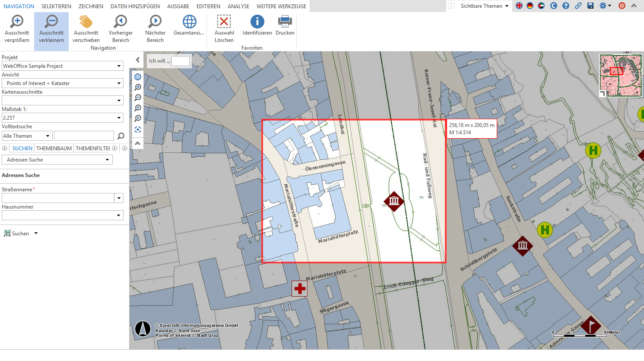Image resolution: width=644 pixels, height=361 pixels.
Task: Click the save diskette icon in top bar
Action: (590, 6)
